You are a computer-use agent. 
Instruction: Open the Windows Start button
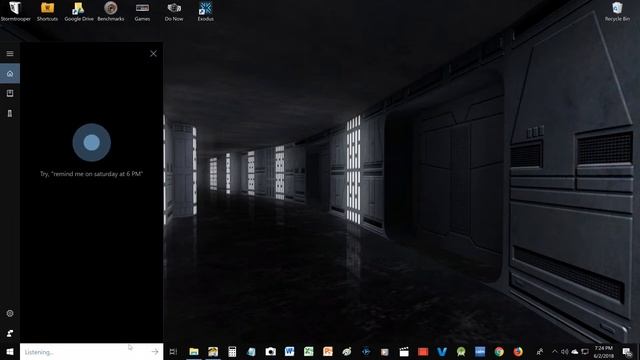point(10,351)
